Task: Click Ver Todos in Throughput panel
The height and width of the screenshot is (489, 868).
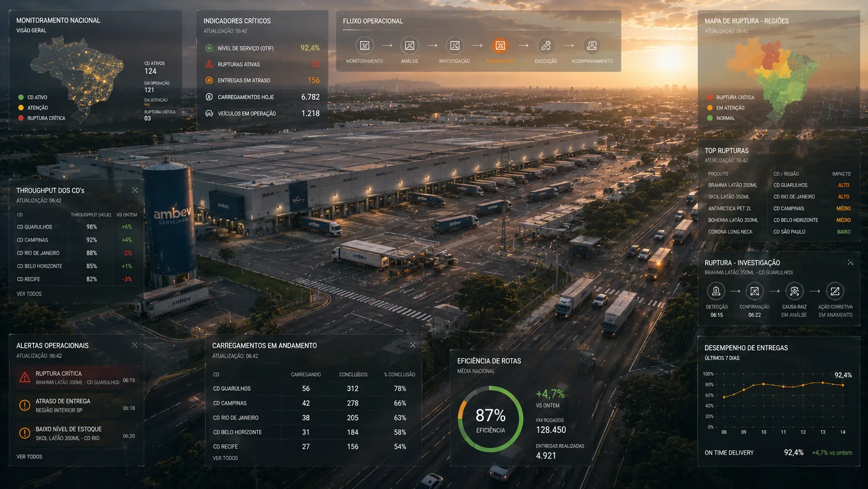Action: [x=29, y=294]
